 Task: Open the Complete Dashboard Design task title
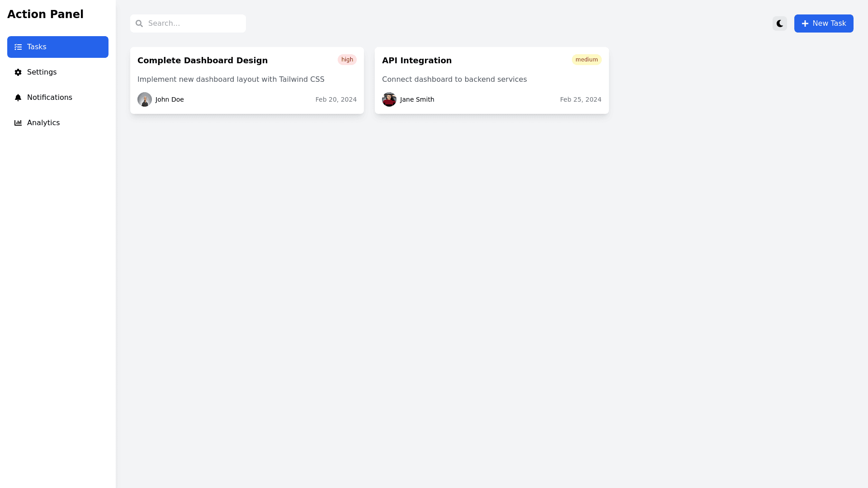pyautogui.click(x=203, y=61)
